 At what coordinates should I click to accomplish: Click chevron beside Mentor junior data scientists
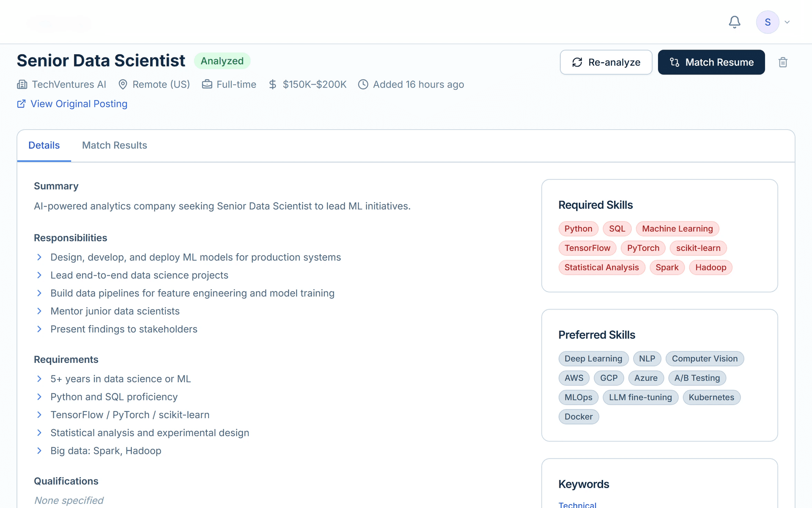coord(39,311)
